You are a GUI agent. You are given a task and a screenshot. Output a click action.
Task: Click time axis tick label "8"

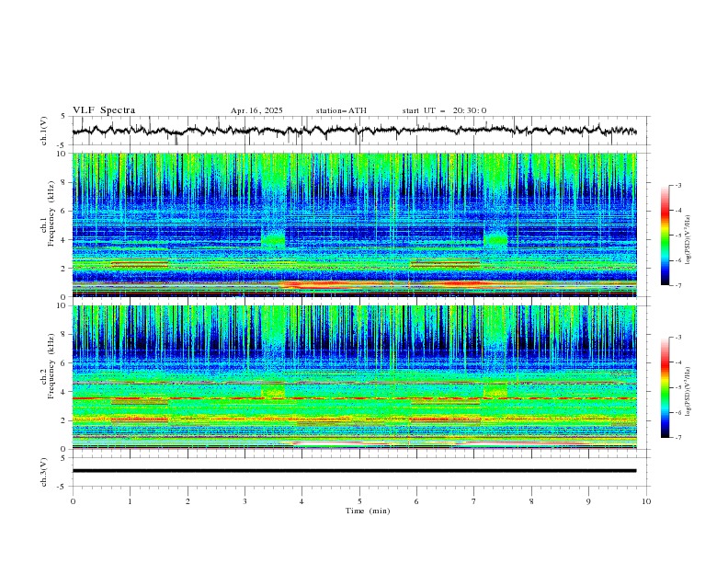531,501
